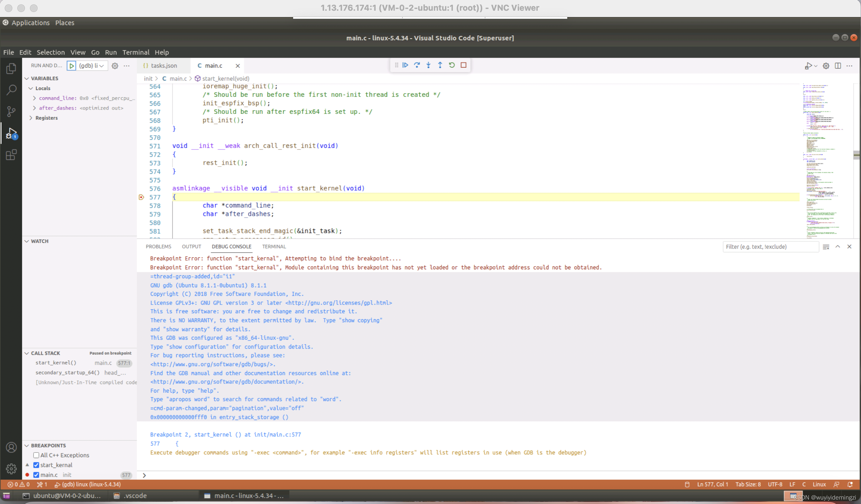Expand the after_dashes variable
This screenshot has width=861, height=504.
pos(34,108)
